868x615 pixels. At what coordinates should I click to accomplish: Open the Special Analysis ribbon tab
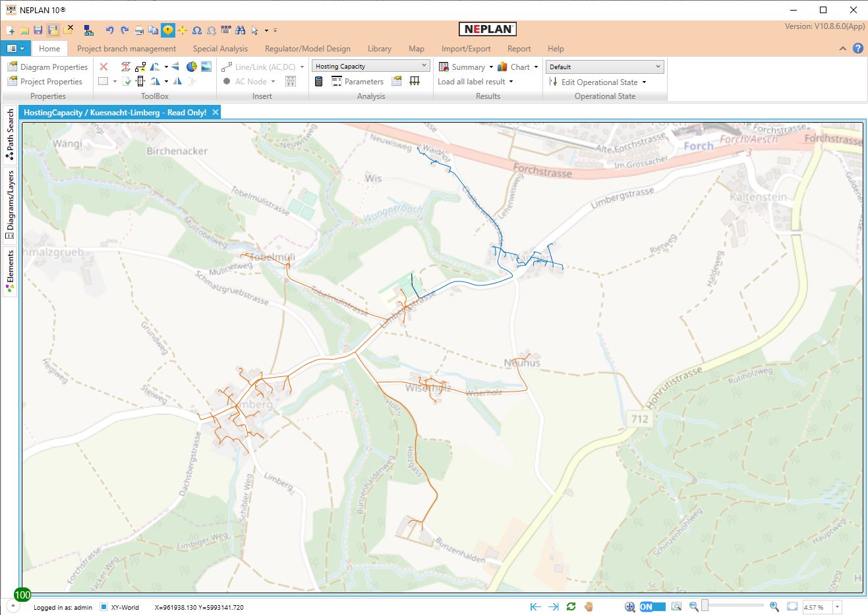220,49
